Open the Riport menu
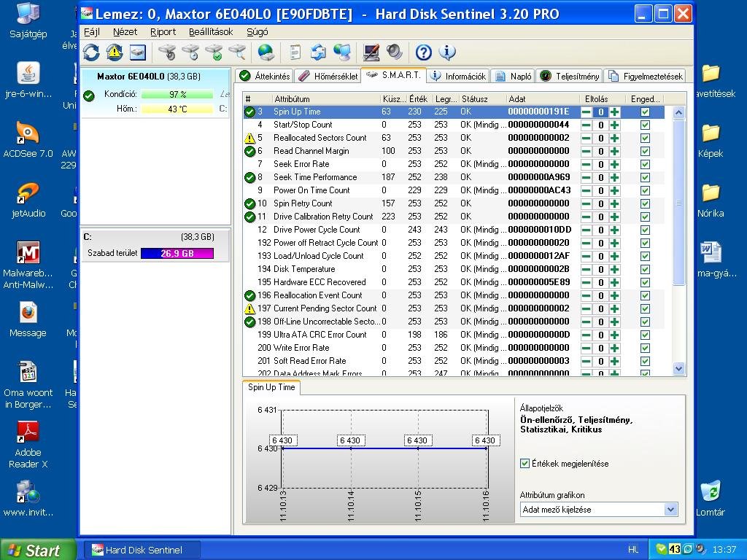This screenshot has width=747, height=560. click(x=163, y=32)
